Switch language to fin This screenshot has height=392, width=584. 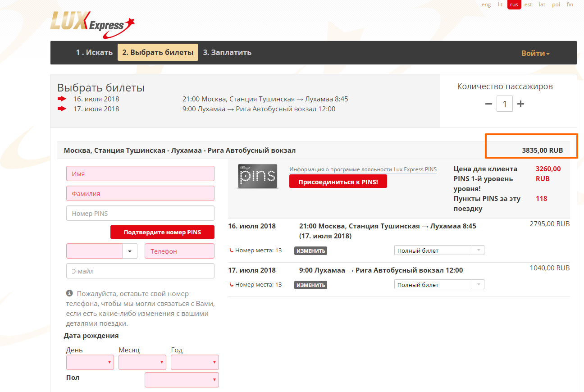point(570,5)
